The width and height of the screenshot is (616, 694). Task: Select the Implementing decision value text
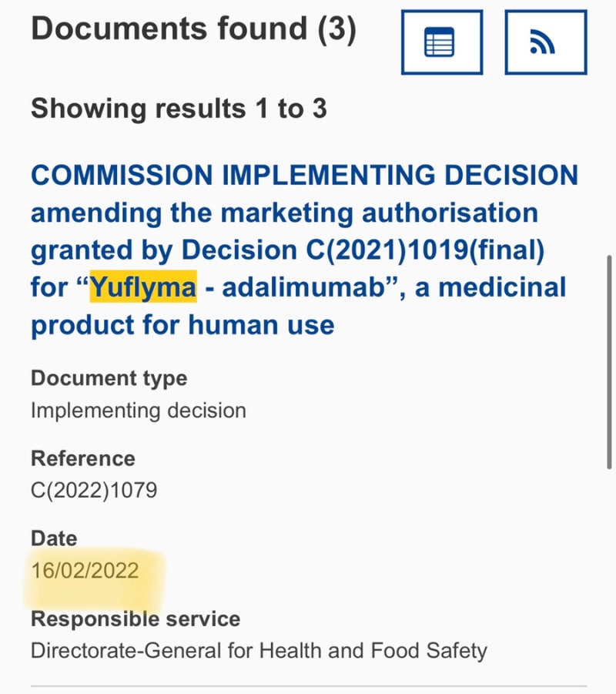click(139, 410)
